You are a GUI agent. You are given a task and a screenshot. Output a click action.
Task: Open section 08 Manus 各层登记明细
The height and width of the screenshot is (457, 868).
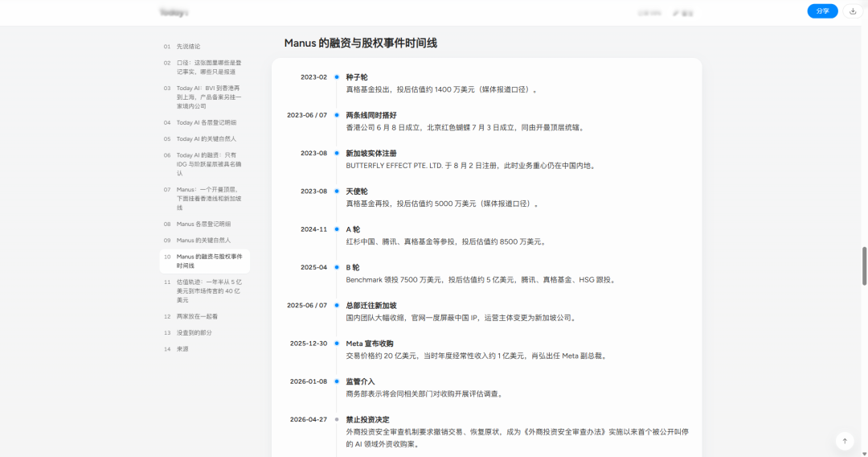click(204, 224)
